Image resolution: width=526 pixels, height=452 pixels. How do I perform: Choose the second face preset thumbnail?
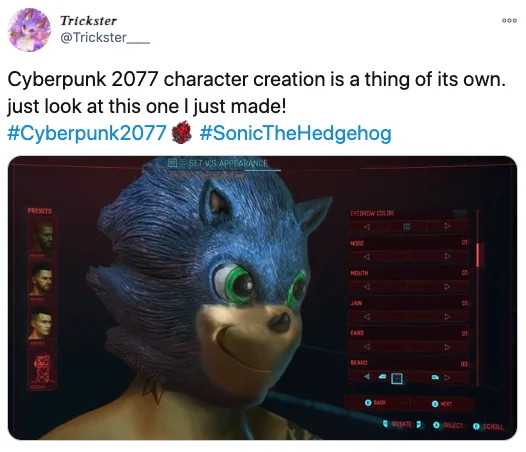43,280
